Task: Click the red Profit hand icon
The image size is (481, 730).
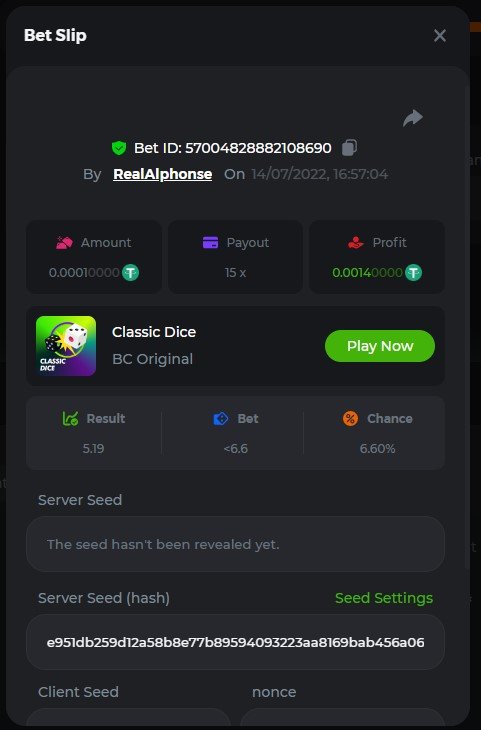Action: click(x=355, y=243)
